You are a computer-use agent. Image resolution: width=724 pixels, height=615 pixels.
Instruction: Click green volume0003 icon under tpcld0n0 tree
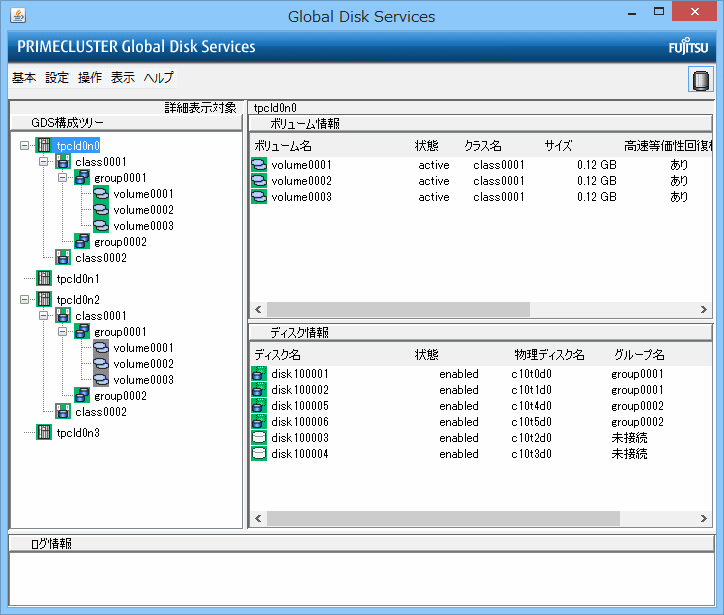coord(101,225)
